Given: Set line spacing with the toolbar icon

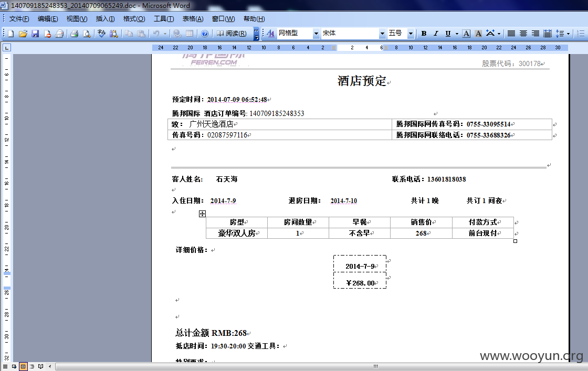Looking at the screenshot, I should click(x=560, y=34).
